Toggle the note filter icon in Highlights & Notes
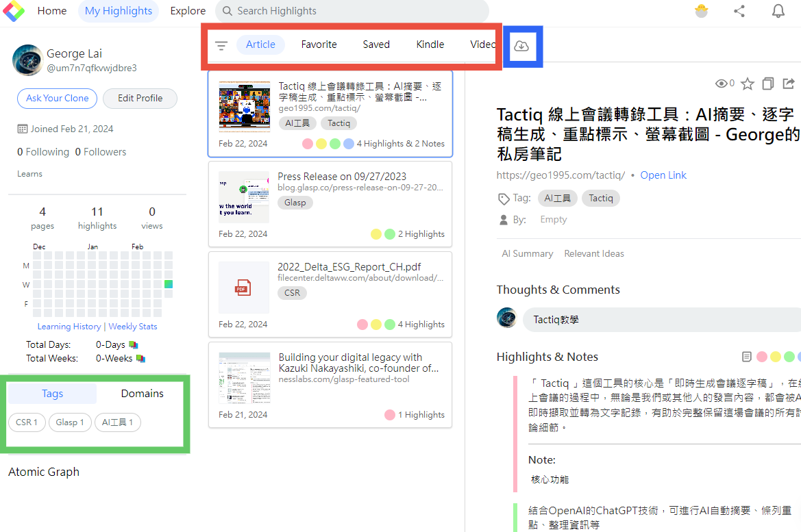Image resolution: width=801 pixels, height=532 pixels. pos(746,356)
